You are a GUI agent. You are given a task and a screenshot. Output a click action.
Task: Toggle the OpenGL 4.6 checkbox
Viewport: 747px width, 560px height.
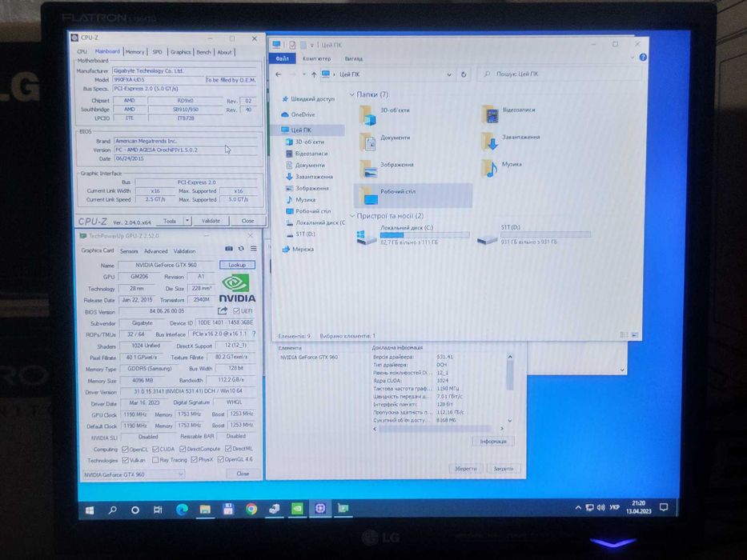[220, 459]
